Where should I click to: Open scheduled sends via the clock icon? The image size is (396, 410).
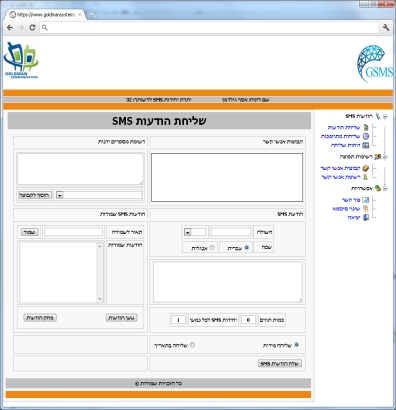[366, 136]
